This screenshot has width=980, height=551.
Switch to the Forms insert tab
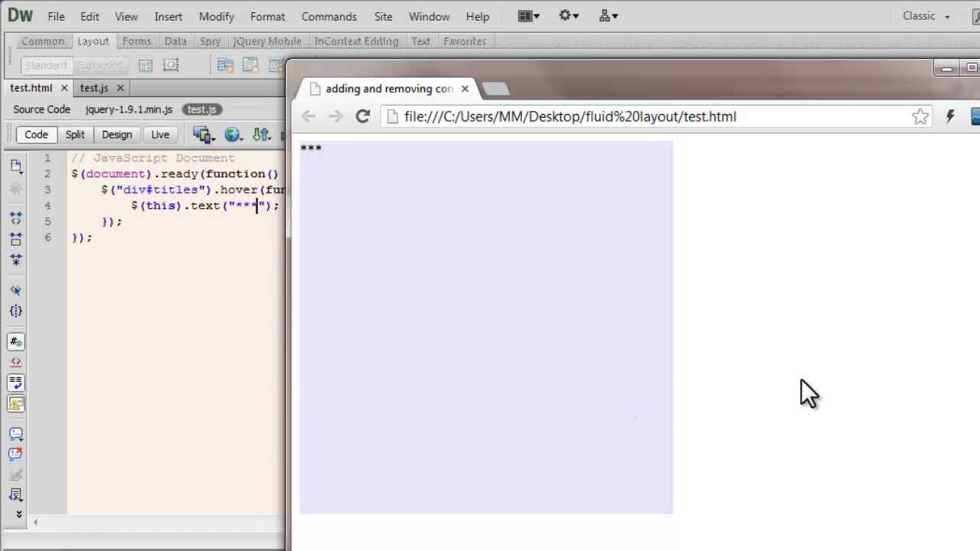click(137, 41)
